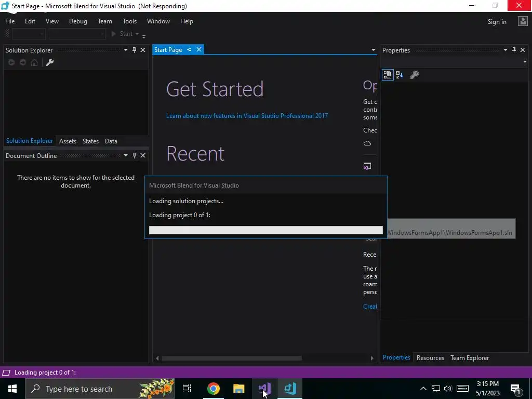Open Properties window position dropdown

[505, 50]
